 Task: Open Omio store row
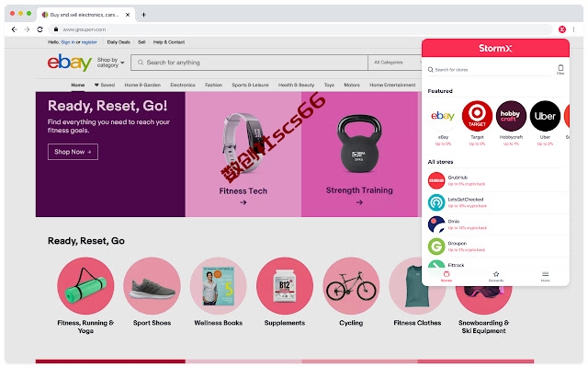(x=496, y=224)
